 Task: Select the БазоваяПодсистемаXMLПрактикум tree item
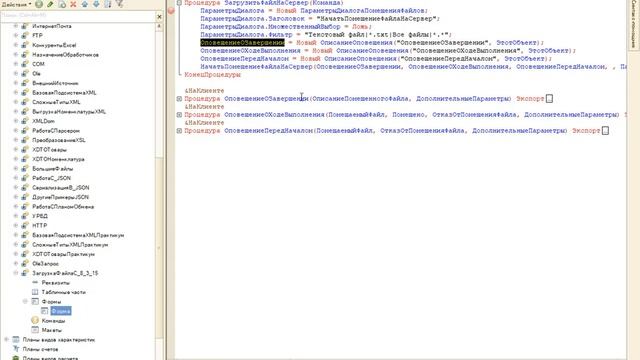(x=78, y=236)
